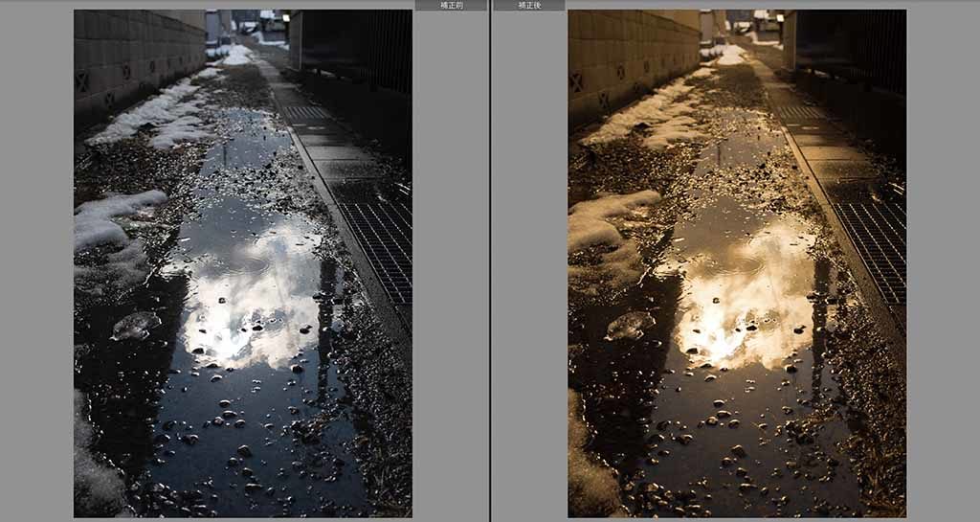Click the 補正後 (After) label

tap(528, 5)
